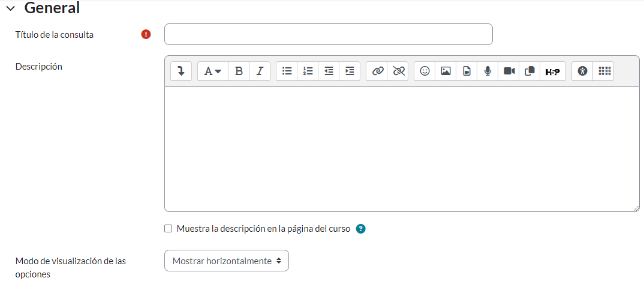Toggle bold formatting in editor

tap(239, 71)
